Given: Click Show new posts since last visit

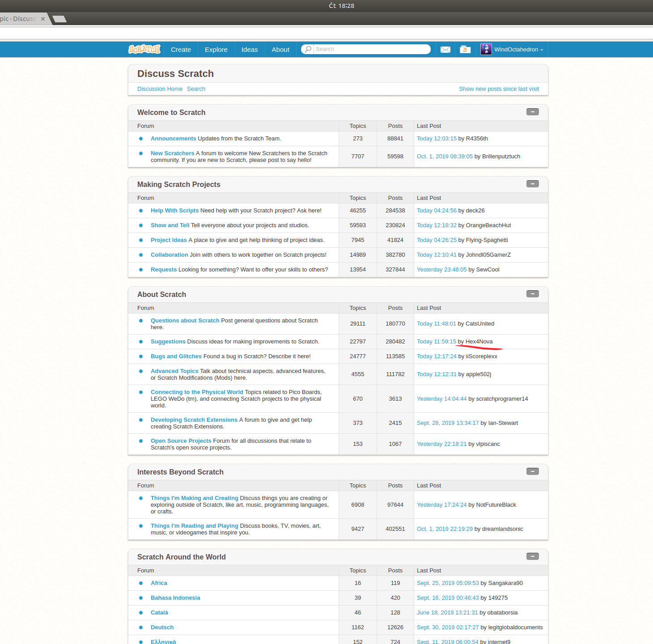Looking at the screenshot, I should [x=499, y=89].
